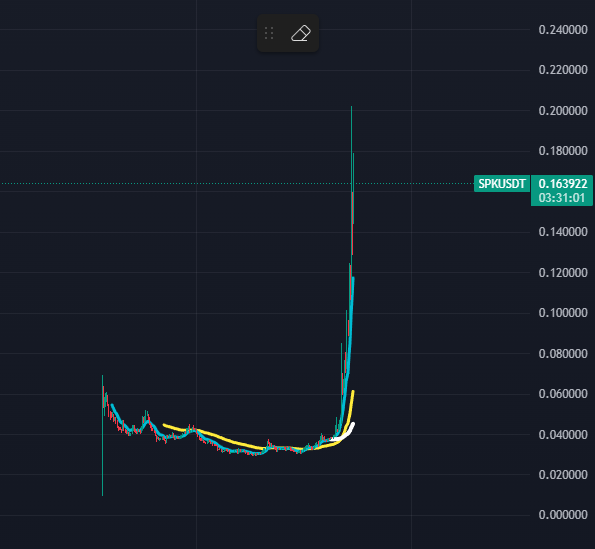Viewport: 595px width, 549px height.
Task: Click the 0.140000 price axis label
Action: pyautogui.click(x=563, y=232)
